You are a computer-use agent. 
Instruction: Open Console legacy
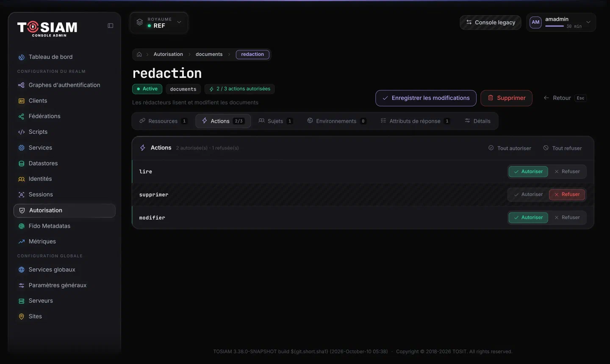491,22
